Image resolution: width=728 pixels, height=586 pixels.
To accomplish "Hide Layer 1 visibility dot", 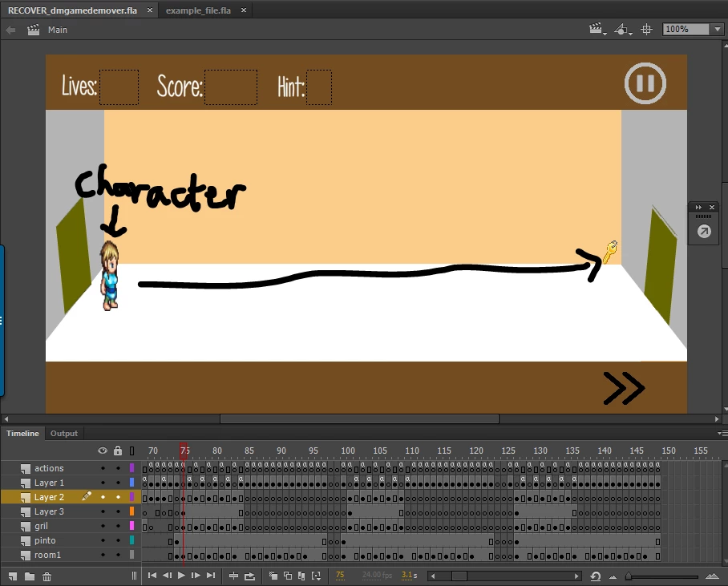I will (x=103, y=483).
